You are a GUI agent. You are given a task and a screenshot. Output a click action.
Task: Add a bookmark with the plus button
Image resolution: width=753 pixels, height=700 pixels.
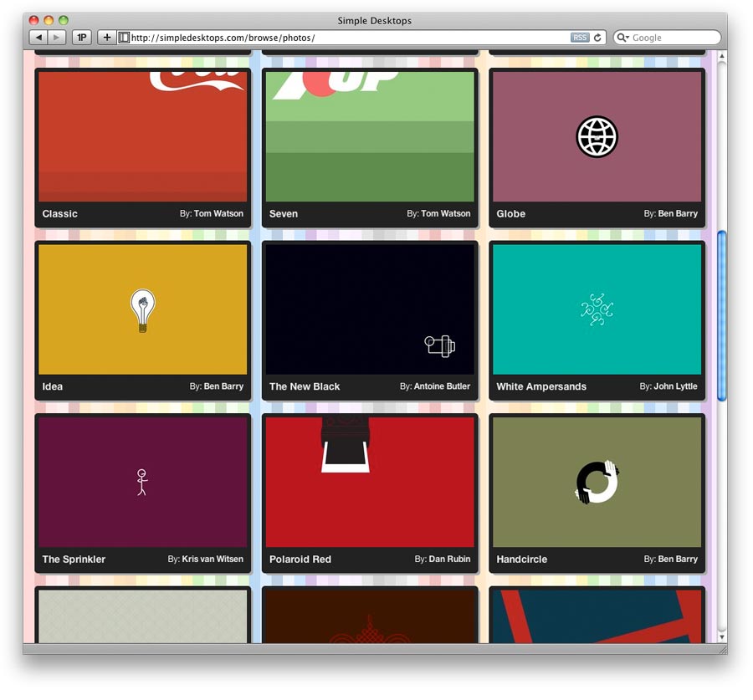point(106,38)
